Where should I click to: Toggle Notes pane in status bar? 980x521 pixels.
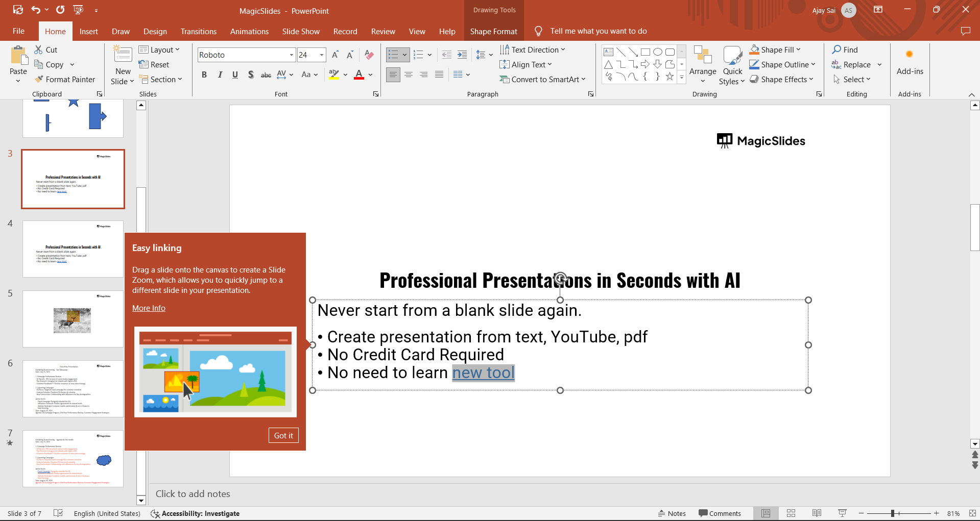tap(672, 513)
